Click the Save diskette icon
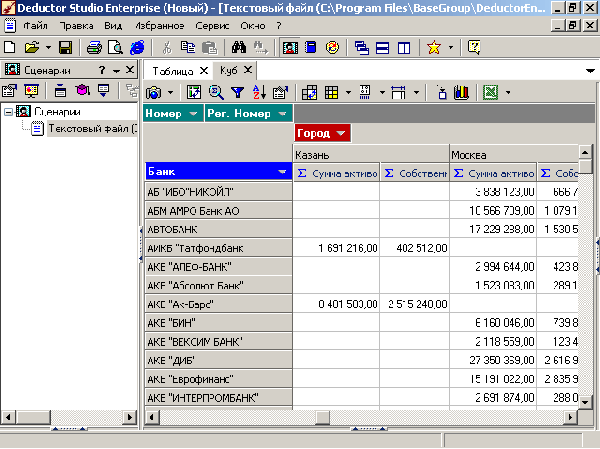The image size is (600, 449). (65, 47)
